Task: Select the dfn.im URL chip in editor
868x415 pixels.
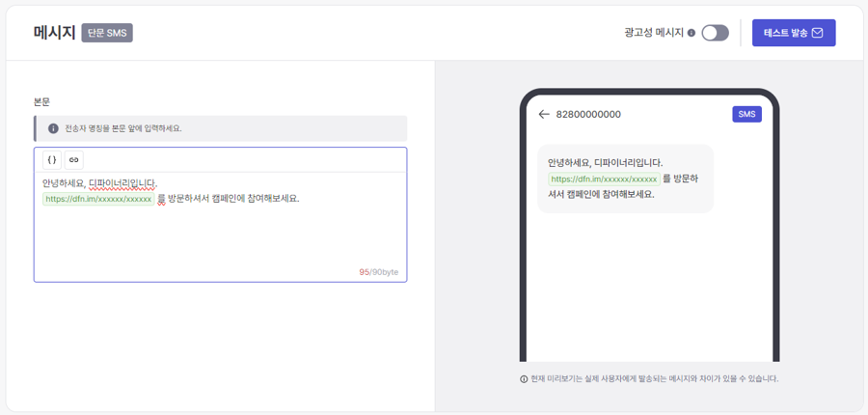Action: (98, 199)
